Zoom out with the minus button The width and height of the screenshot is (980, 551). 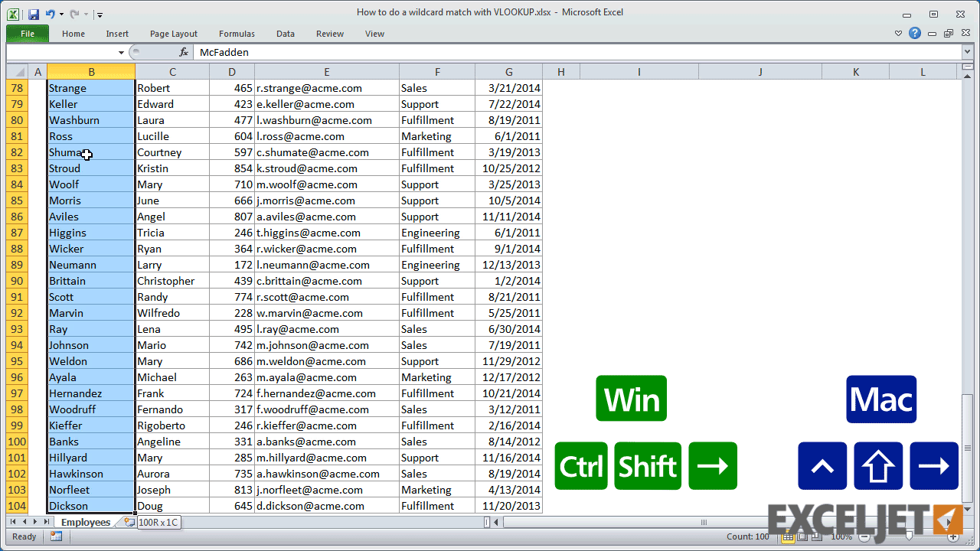click(x=864, y=536)
